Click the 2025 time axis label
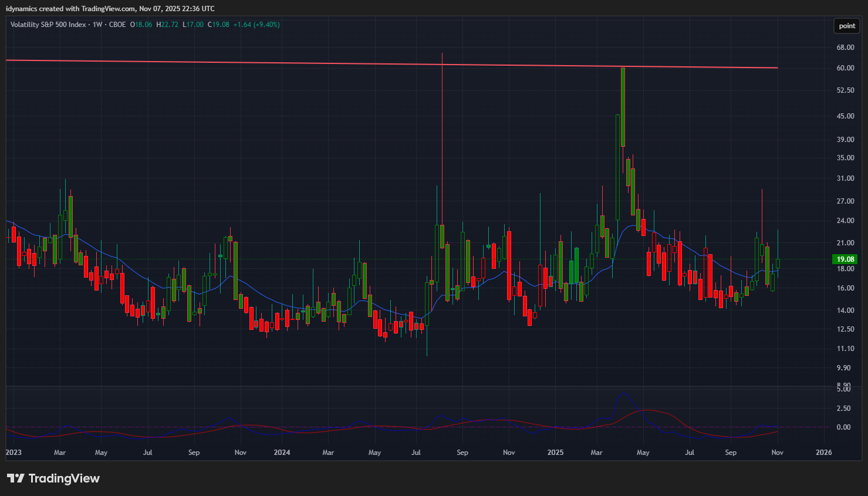Image resolution: width=868 pixels, height=496 pixels. (x=555, y=453)
